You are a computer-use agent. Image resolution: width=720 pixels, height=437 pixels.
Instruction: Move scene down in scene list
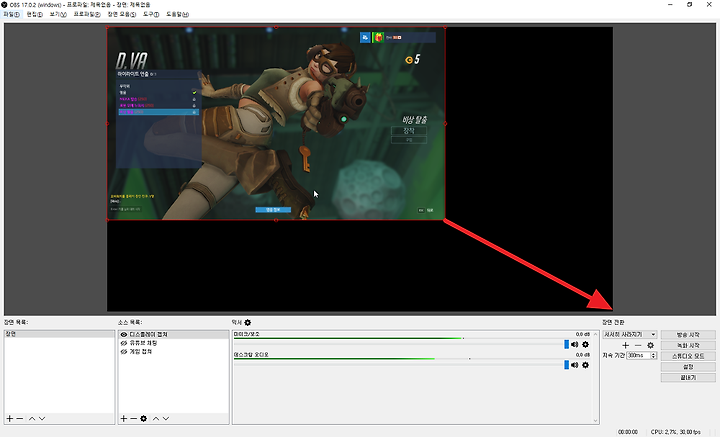pos(42,419)
